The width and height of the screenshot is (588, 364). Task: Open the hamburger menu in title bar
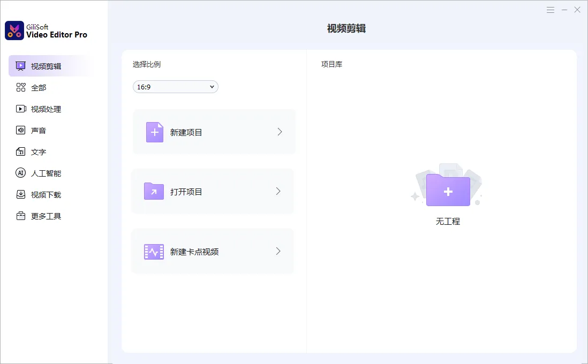point(551,10)
